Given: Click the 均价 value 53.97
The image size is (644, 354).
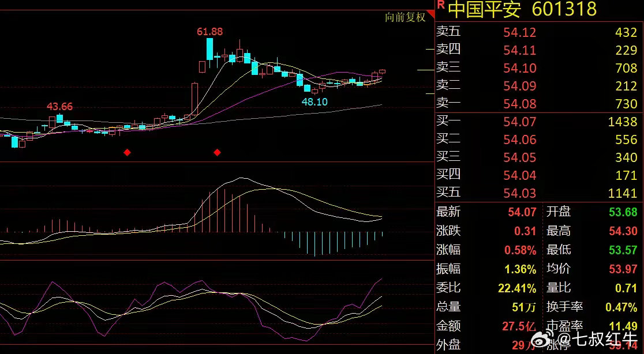Looking at the screenshot, I should [x=623, y=269].
